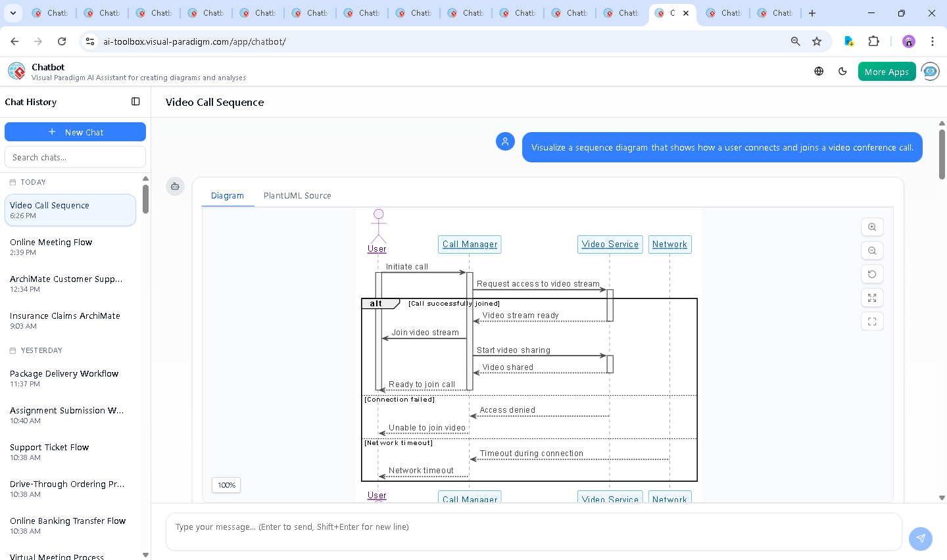Start a New Chat
Screen dimensions: 947x560
[x=75, y=132]
